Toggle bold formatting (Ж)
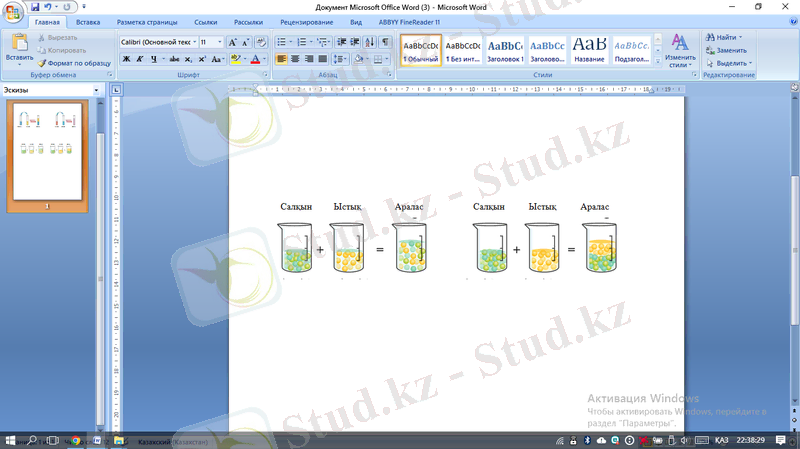 click(x=126, y=59)
